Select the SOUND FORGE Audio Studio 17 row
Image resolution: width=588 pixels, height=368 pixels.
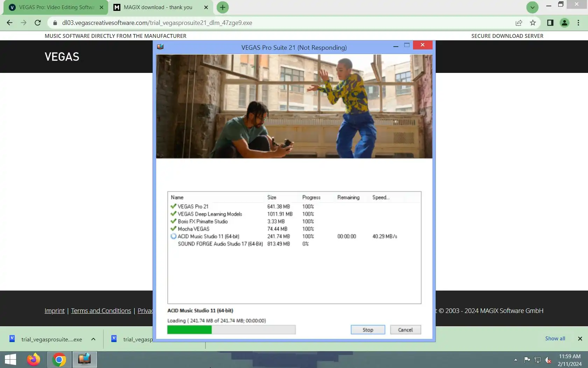[x=294, y=244]
